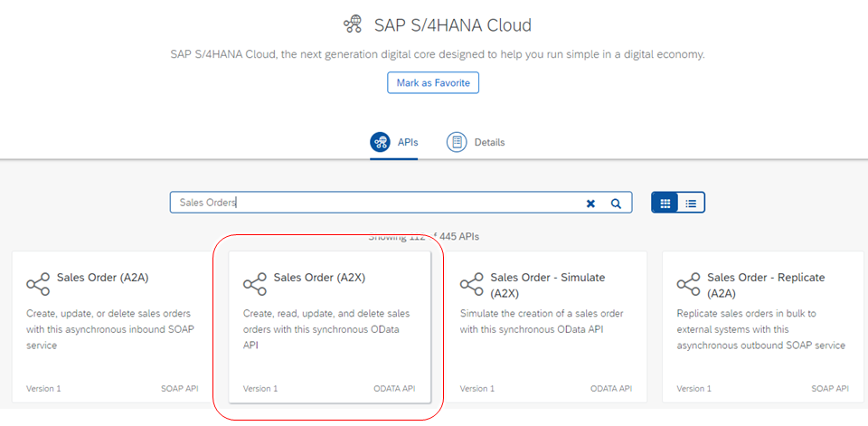Click the Sales Order (A2A) share icon
This screenshot has width=868, height=426.
click(38, 284)
